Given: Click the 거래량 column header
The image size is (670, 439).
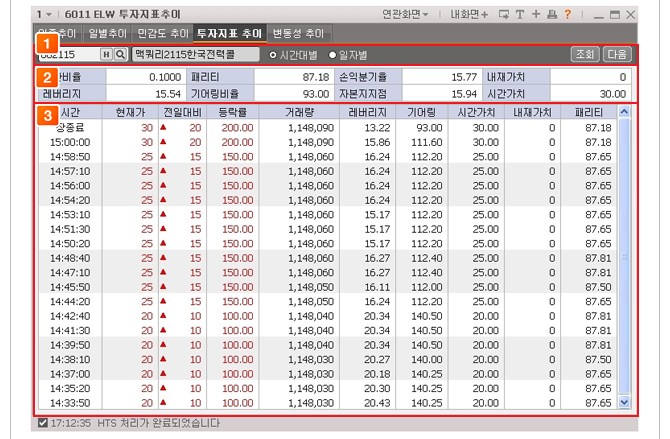Looking at the screenshot, I should point(299,112).
